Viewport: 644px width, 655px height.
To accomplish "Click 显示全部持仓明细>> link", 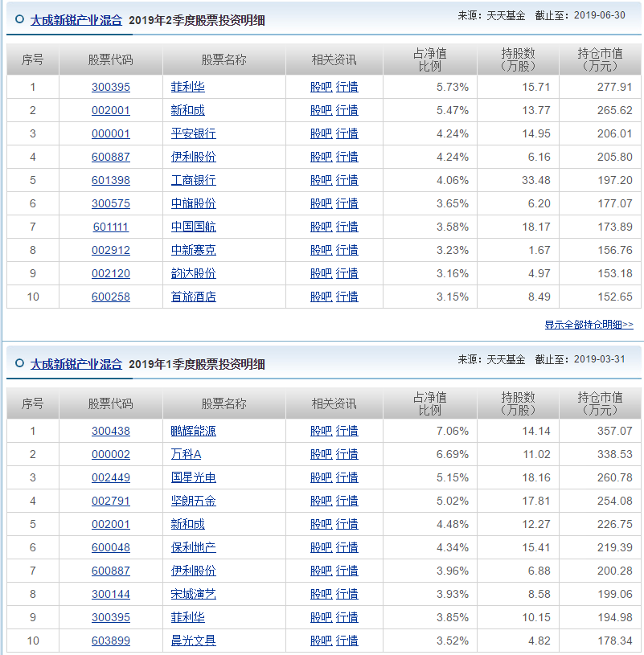I will [x=589, y=325].
